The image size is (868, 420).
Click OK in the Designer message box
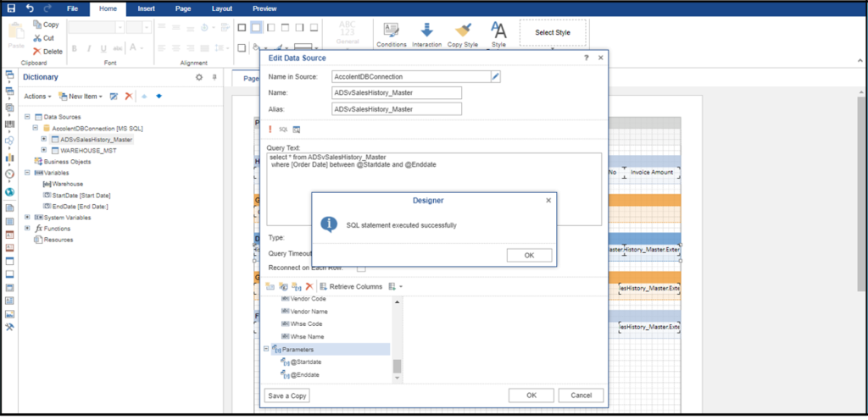[x=529, y=256]
